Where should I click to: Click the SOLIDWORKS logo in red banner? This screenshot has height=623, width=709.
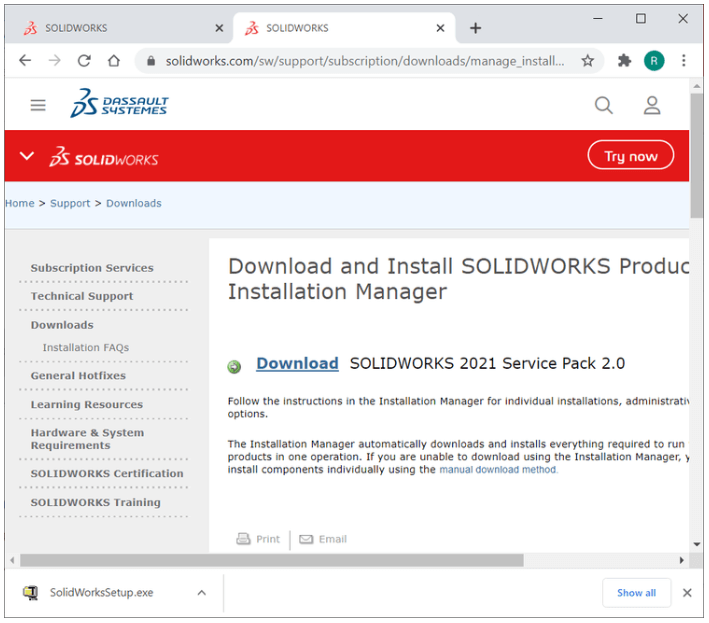(104, 157)
